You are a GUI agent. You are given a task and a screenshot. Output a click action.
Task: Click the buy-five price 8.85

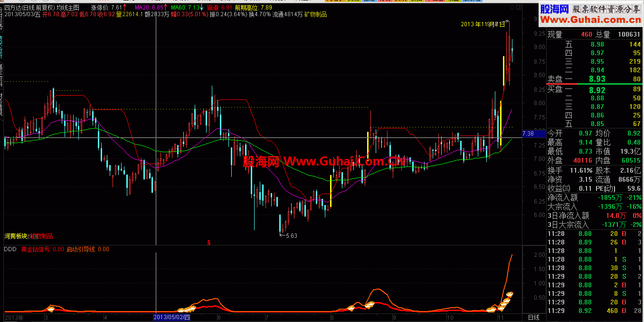pyautogui.click(x=597, y=124)
